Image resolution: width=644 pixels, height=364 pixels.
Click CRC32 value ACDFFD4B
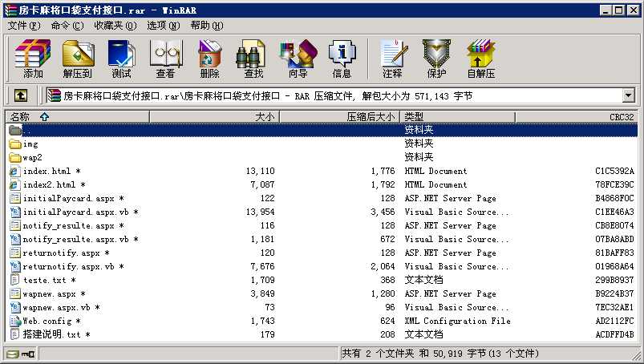(x=614, y=334)
